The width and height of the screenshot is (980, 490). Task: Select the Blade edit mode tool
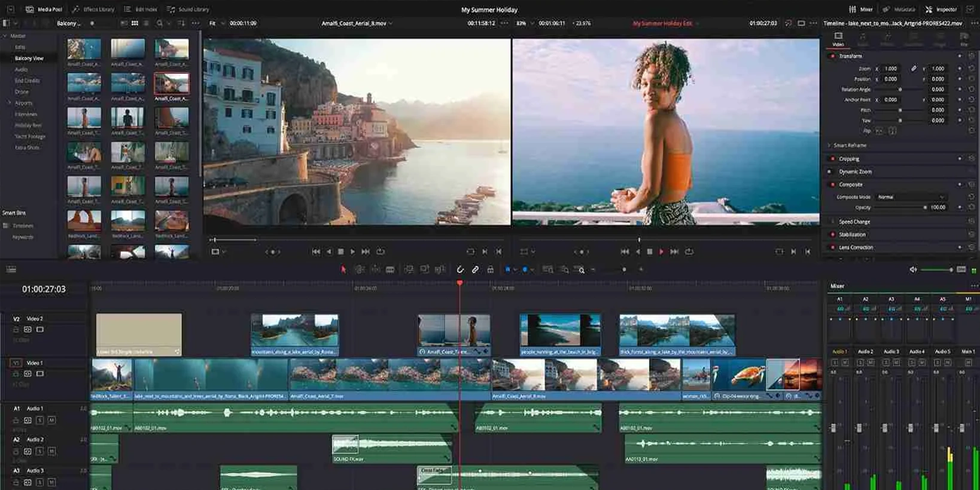(390, 270)
